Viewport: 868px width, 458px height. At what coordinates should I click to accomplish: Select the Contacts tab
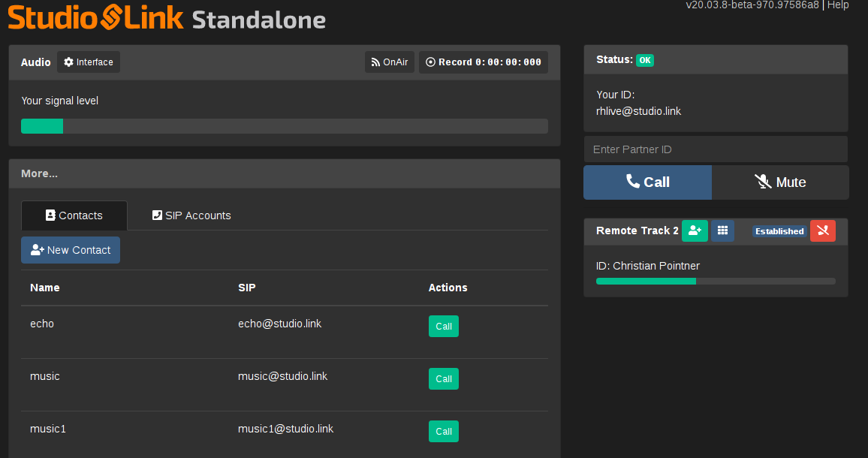(74, 215)
